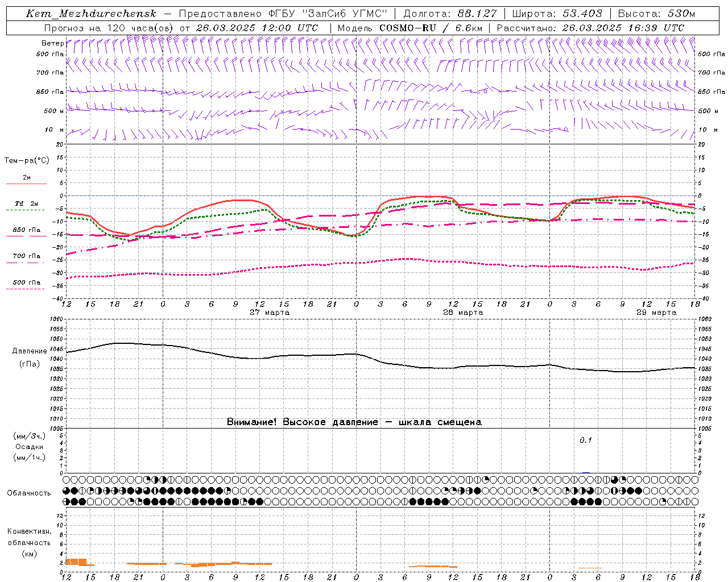This screenshot has height=582, width=728.
Task: Click the 0.1 precipitation value
Action: (x=586, y=440)
